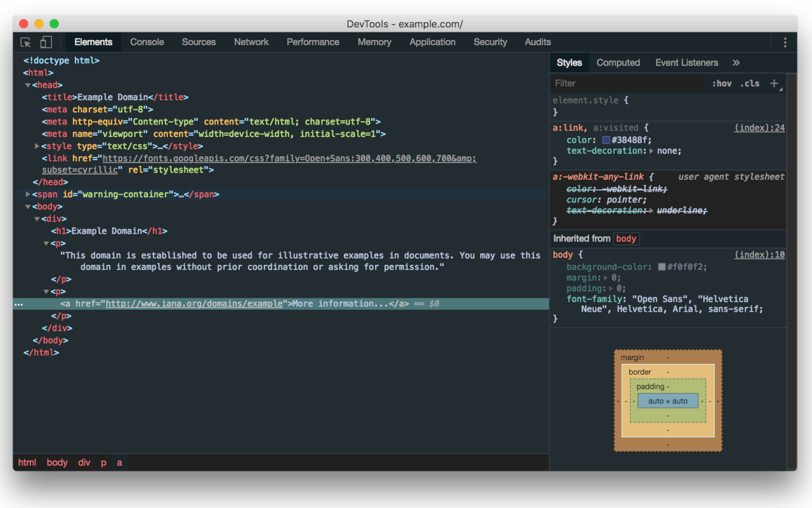Viewport: 812px width, 508px height.
Task: Select the meta http-equiv Content-type row
Action: point(211,121)
